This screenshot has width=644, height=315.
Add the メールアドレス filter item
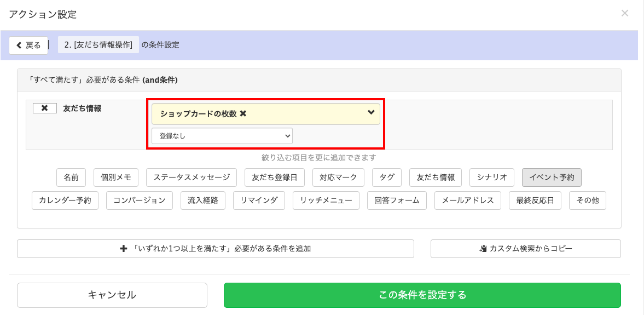click(x=468, y=201)
